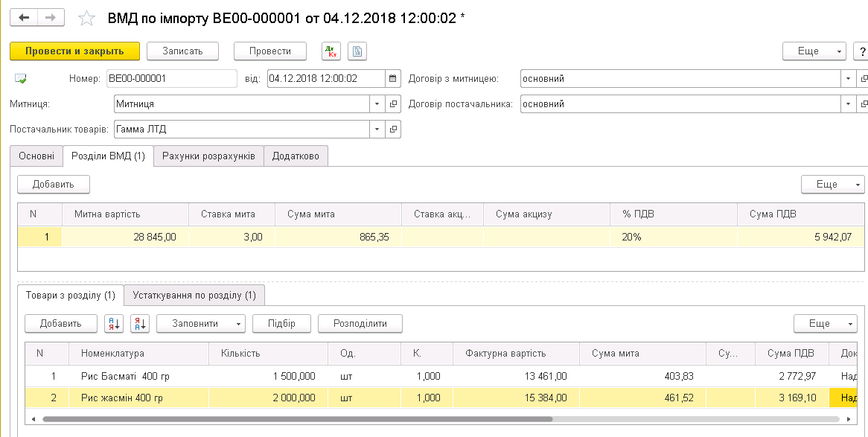The width and height of the screenshot is (868, 437).
Task: Select customs value cell 28 845,00
Action: pyautogui.click(x=125, y=237)
